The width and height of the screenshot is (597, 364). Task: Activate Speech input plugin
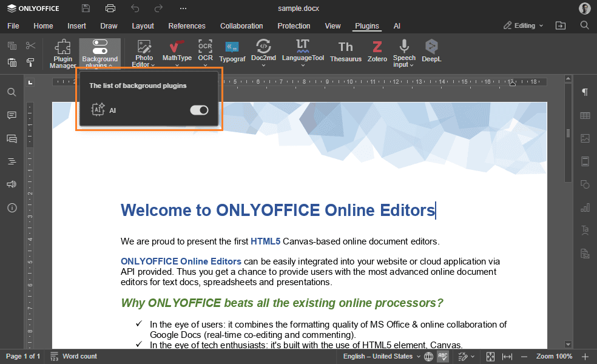tap(404, 53)
